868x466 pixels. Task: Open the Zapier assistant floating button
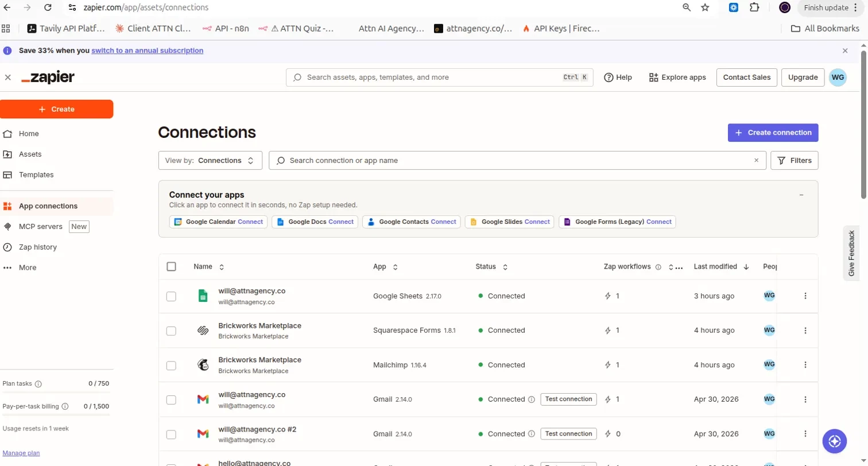835,441
